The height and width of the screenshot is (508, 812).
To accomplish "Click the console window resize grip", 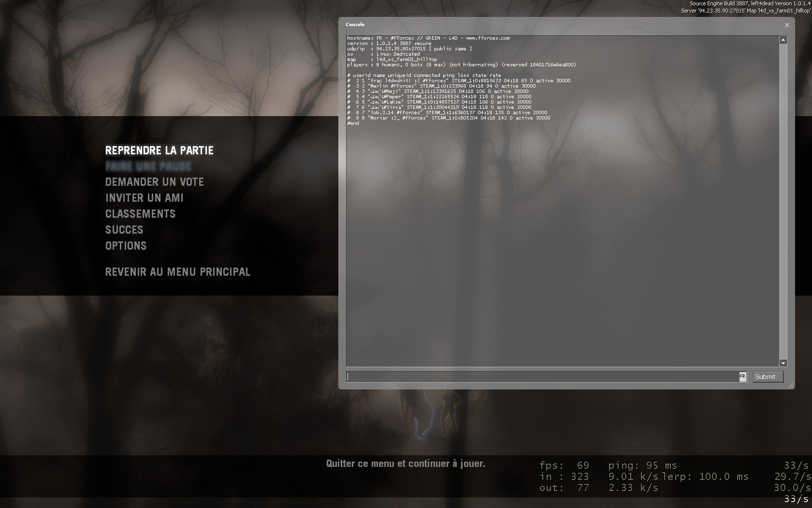I will click(790, 385).
